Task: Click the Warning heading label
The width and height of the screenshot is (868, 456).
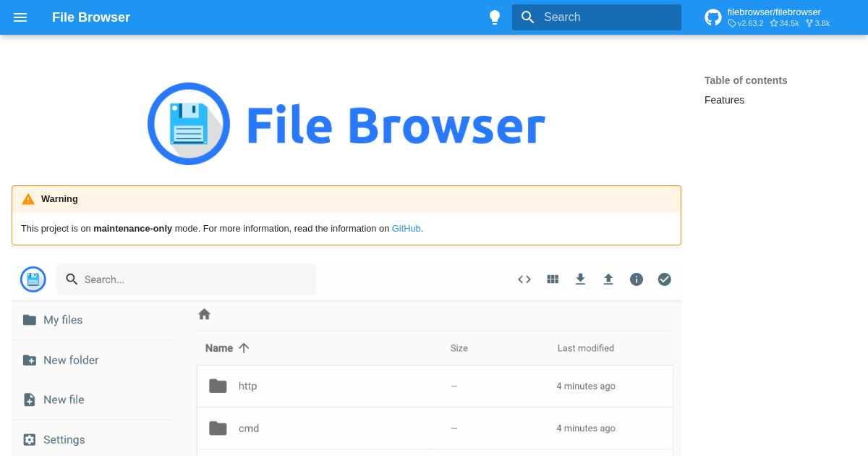Action: (59, 199)
